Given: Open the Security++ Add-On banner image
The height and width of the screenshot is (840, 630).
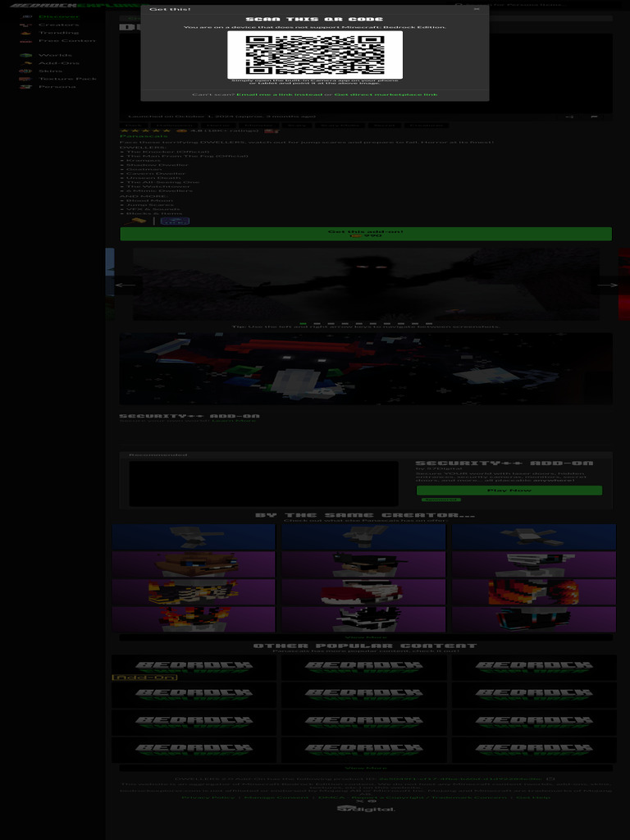Looking at the screenshot, I should [x=365, y=368].
